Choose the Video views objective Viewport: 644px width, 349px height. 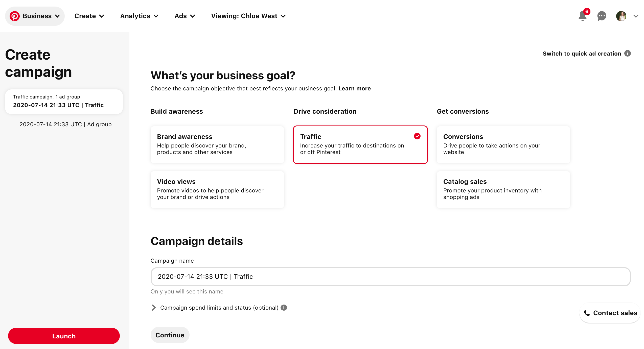tap(217, 189)
